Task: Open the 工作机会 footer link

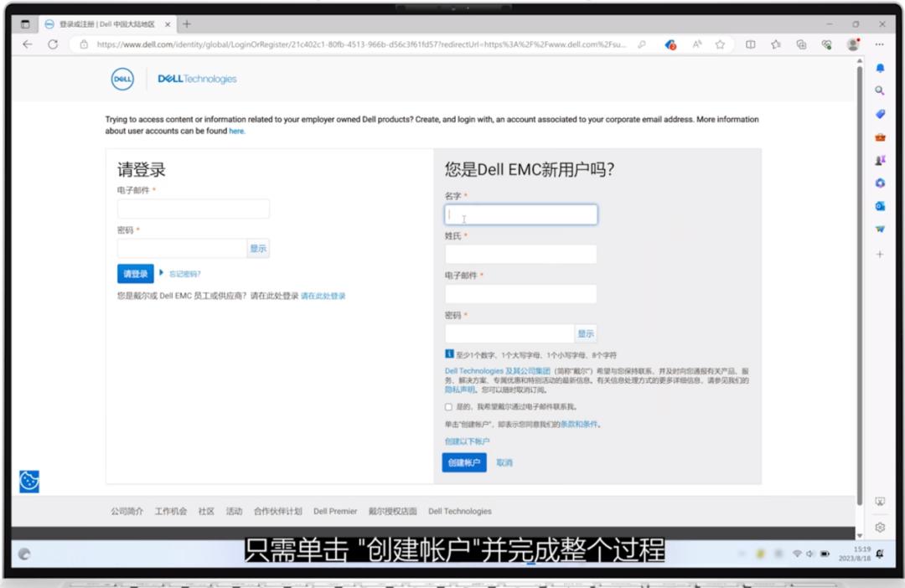Action: tap(171, 511)
